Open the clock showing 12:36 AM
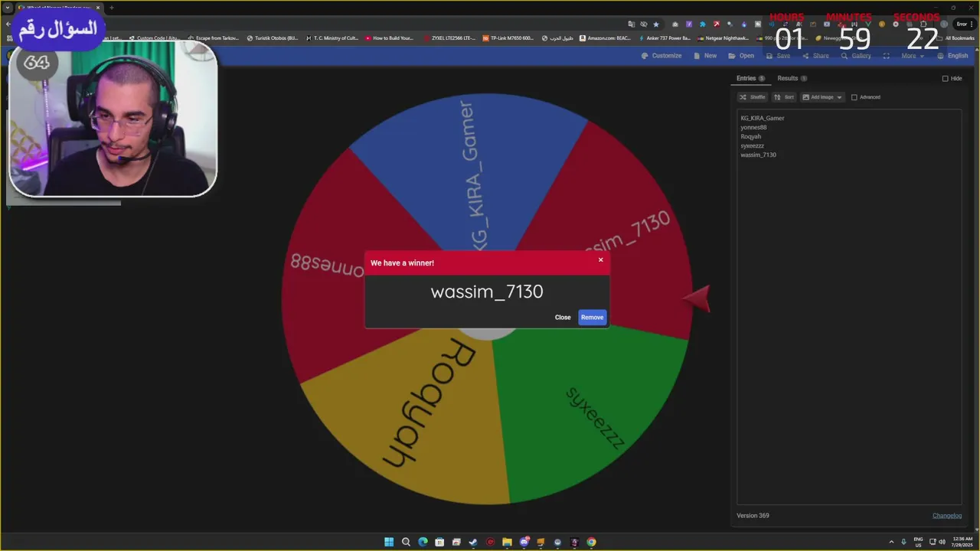The width and height of the screenshot is (980, 551). 962,542
